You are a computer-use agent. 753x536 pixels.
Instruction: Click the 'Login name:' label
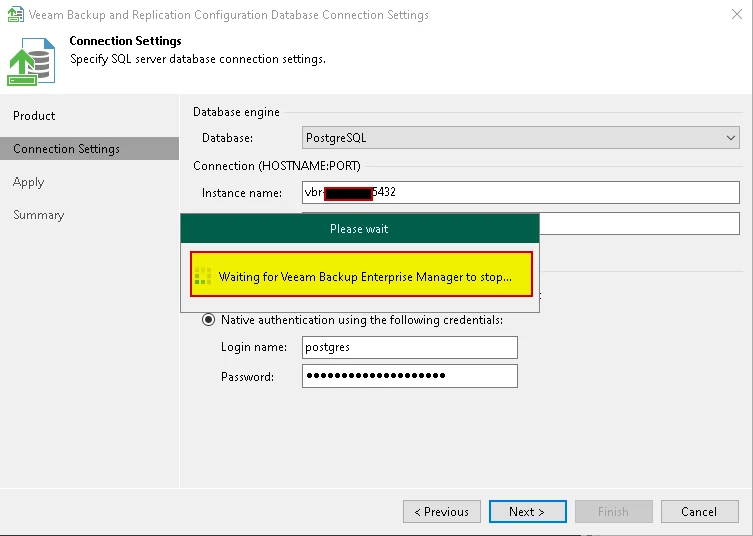(254, 347)
